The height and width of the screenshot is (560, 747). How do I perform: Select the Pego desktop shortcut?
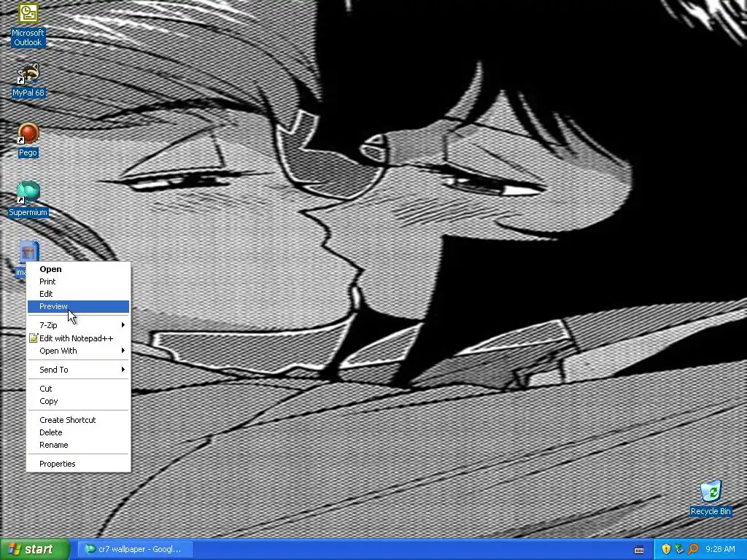28,141
